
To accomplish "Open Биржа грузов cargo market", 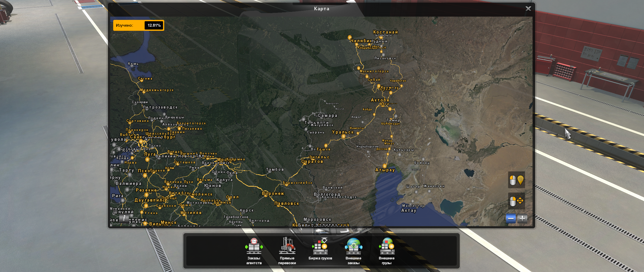I will (320, 249).
